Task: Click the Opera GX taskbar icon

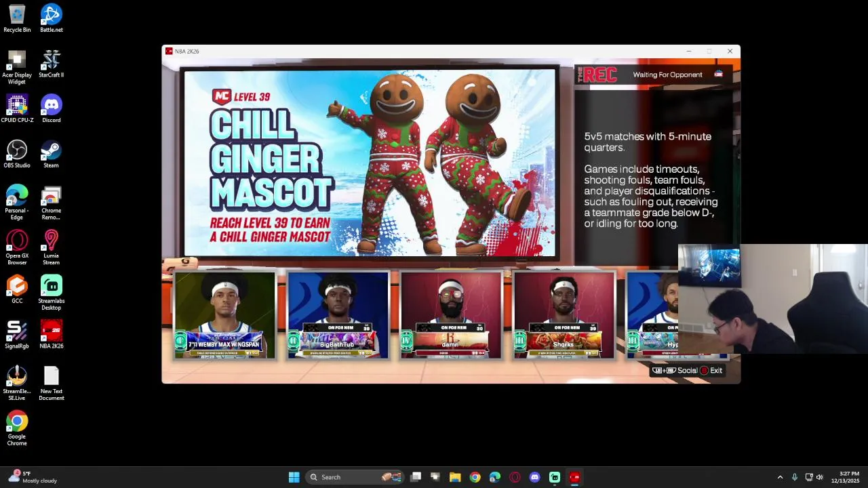Action: [x=515, y=477]
